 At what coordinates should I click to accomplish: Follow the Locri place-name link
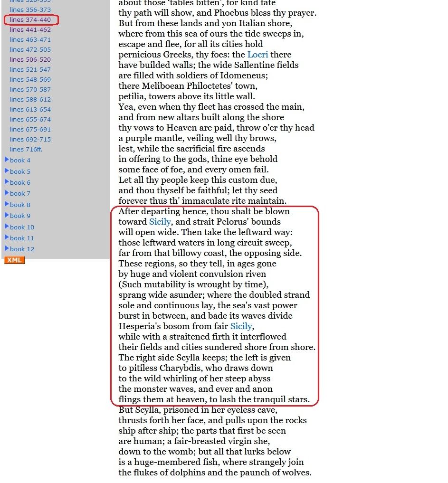click(x=257, y=55)
